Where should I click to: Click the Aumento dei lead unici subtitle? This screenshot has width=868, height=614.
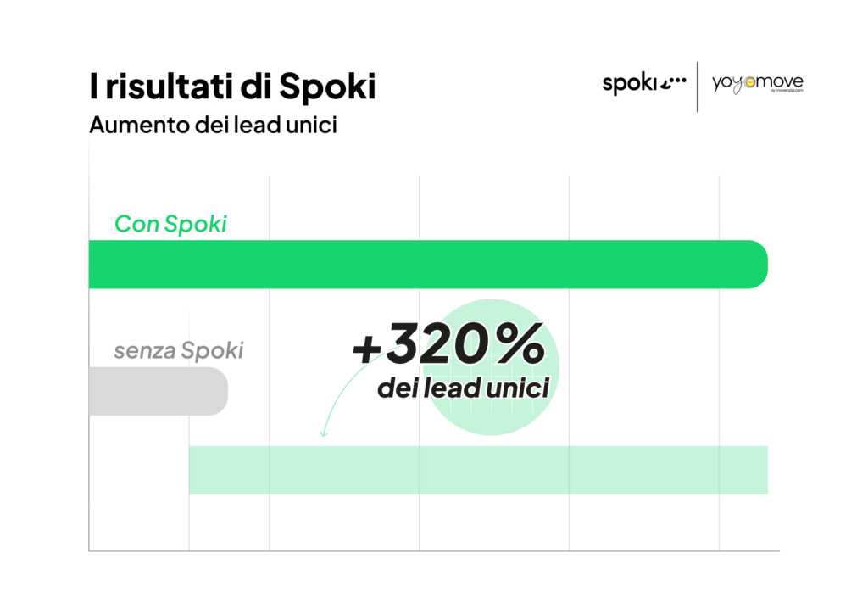(213, 125)
